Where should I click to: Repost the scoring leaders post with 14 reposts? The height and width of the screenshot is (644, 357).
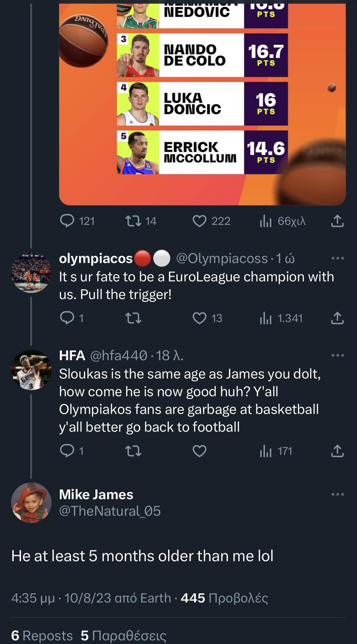(133, 221)
